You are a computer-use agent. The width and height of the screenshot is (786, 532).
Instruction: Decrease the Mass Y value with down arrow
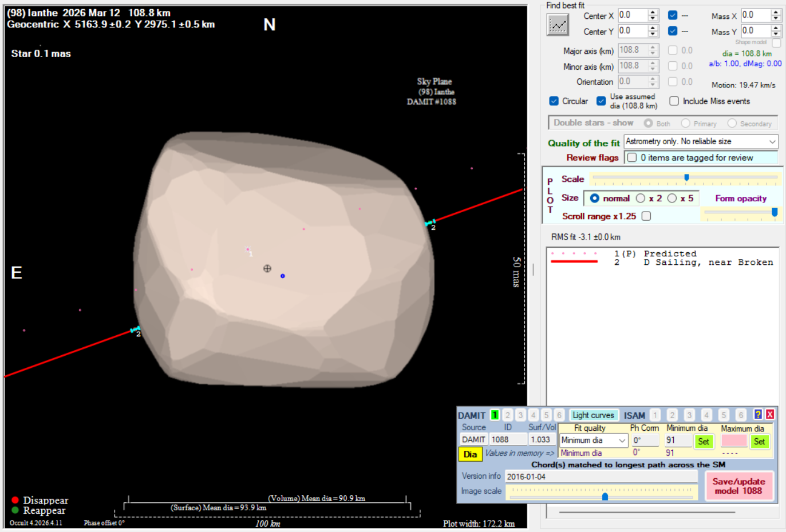point(776,34)
